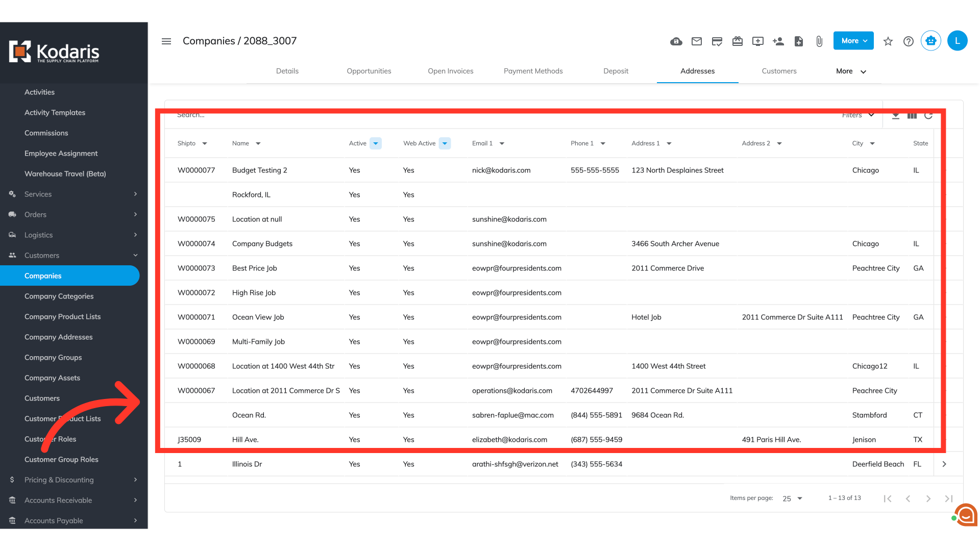Open the Web Active column filter dropdown
980x551 pixels.
click(x=445, y=143)
